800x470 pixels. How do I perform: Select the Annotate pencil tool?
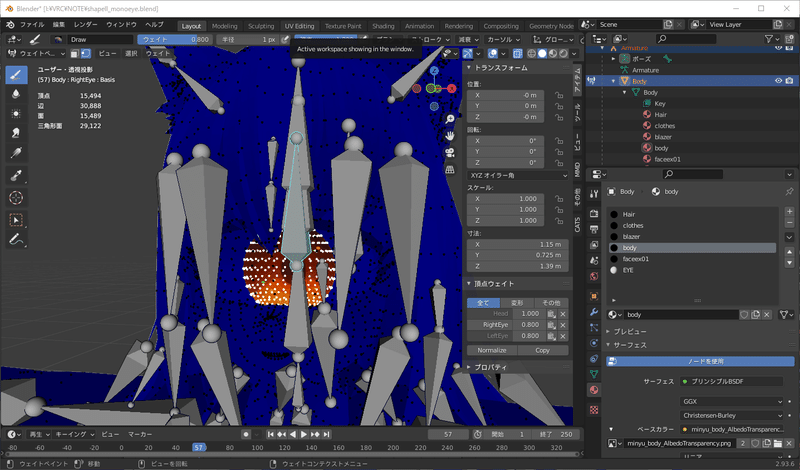16,239
